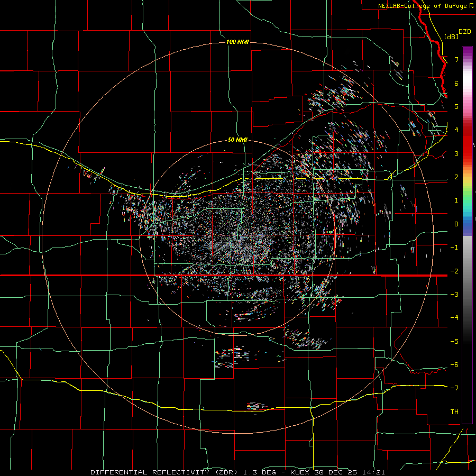This screenshot has height=476, width=476.
Task: Click the KUEX radar station identifier
Action: tap(300, 472)
